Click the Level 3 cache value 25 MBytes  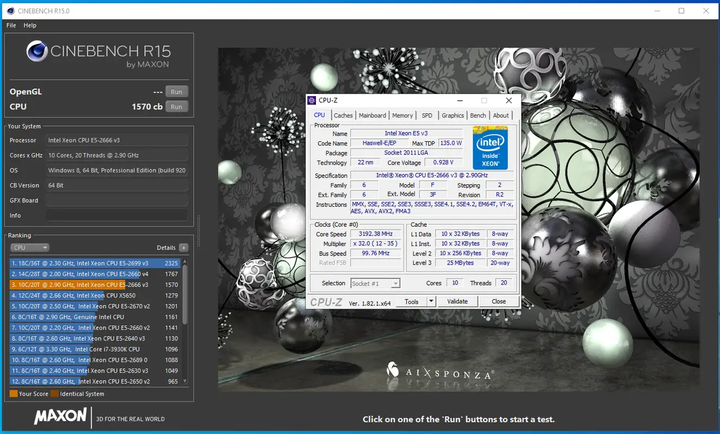460,263
